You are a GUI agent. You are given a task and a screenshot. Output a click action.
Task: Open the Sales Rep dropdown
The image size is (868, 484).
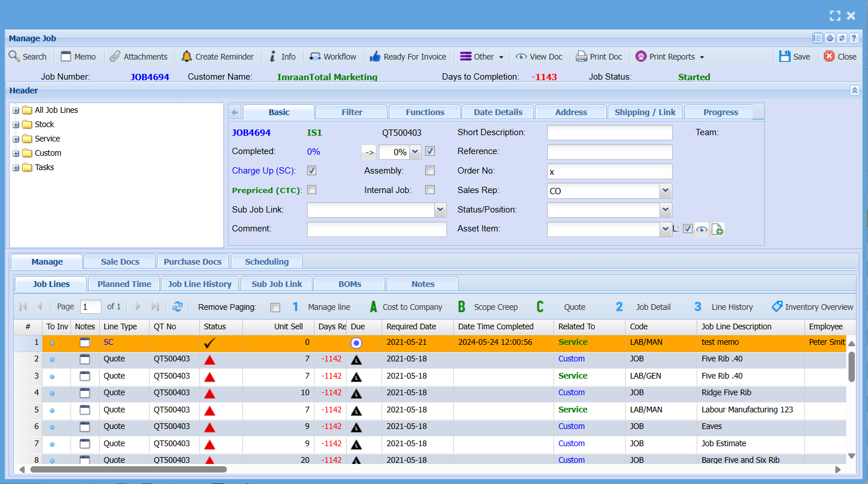pyautogui.click(x=665, y=191)
